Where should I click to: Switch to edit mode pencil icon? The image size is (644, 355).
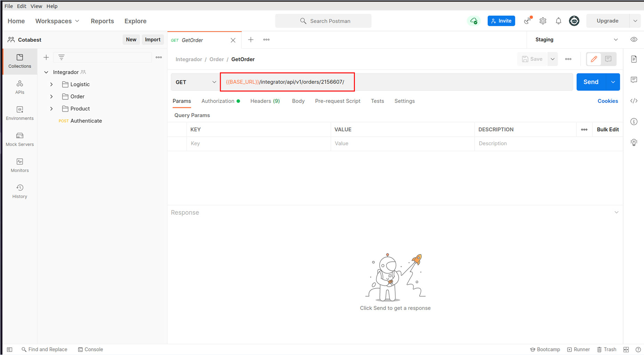pyautogui.click(x=594, y=59)
